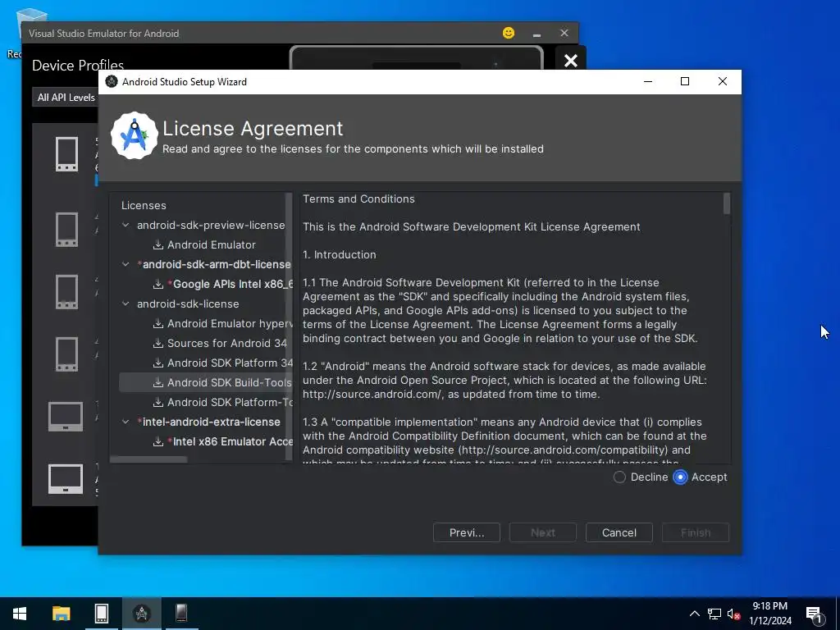
Task: Click download icon beside Sources for Android 34
Action: 158,344
